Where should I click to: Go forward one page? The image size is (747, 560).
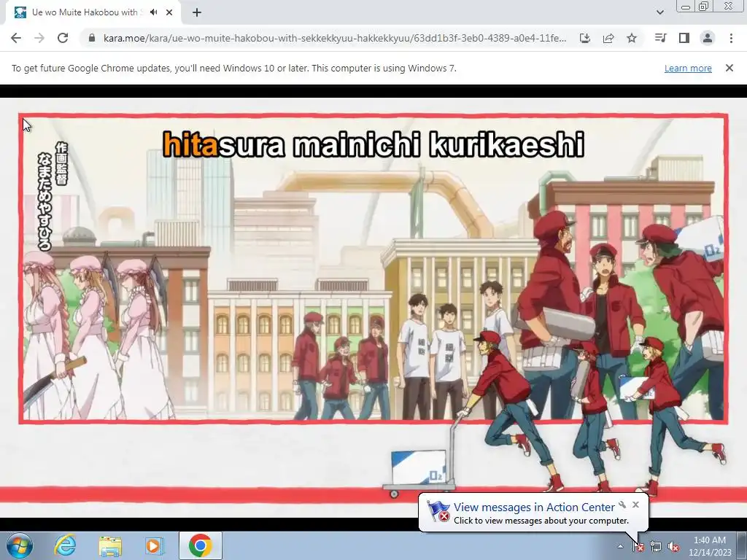[39, 38]
